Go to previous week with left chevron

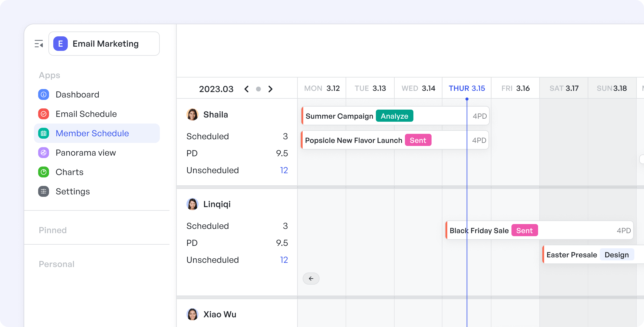tap(246, 89)
